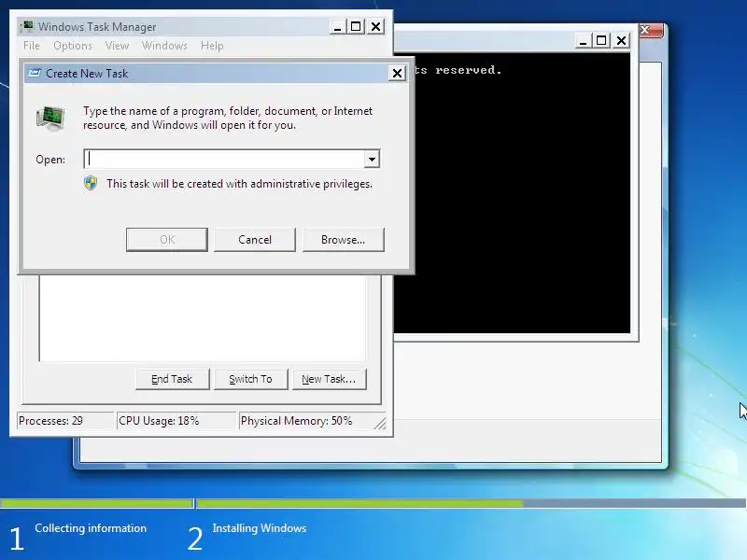Image resolution: width=747 pixels, height=560 pixels.
Task: Click the Task Manager applications list area
Action: 203,317
